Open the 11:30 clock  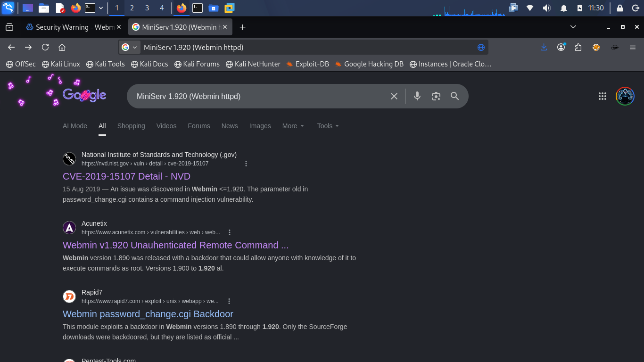pyautogui.click(x=596, y=8)
